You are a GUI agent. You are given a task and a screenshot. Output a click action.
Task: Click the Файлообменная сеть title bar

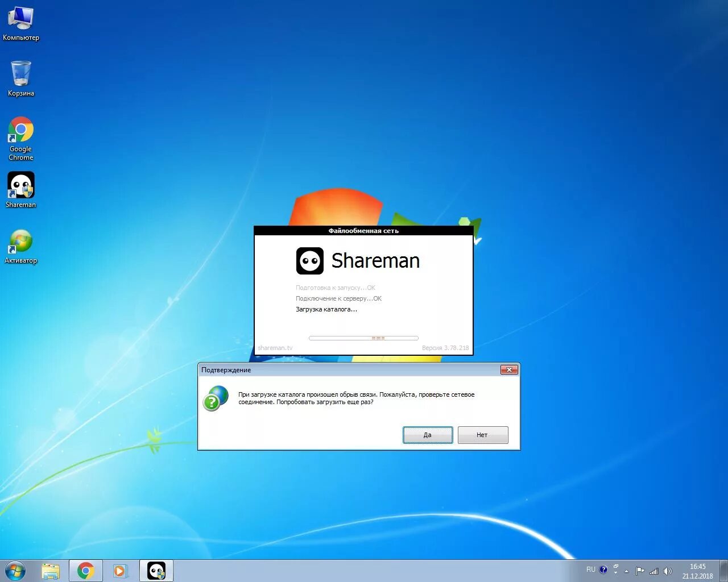pos(363,231)
